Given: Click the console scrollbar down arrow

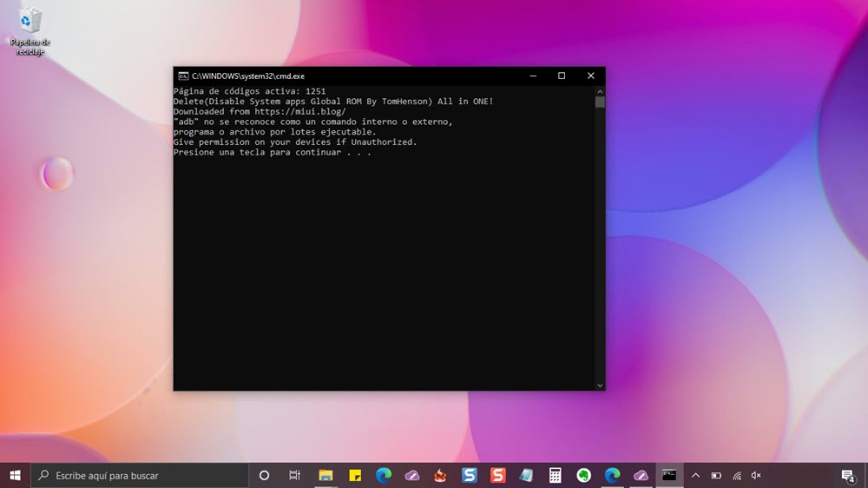Looking at the screenshot, I should (599, 385).
